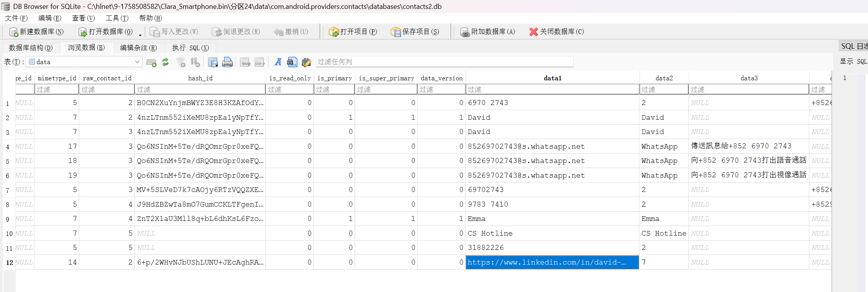Click the find and replace icon

306,62
